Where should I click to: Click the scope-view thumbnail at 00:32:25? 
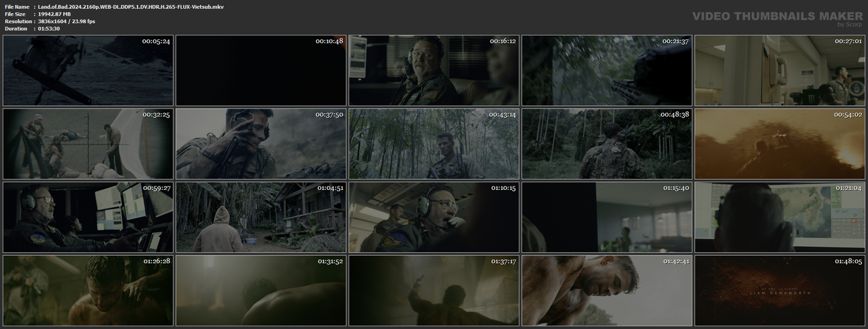(x=88, y=144)
